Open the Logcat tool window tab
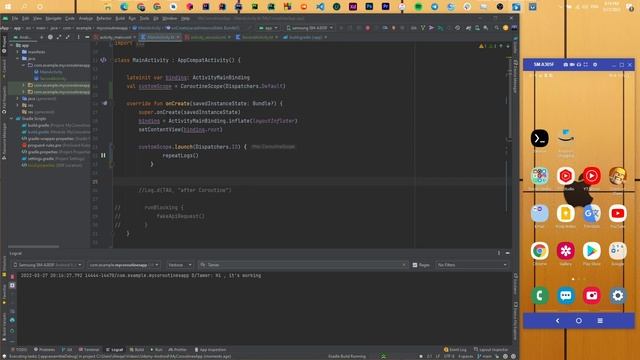Image resolution: width=640 pixels, height=360 pixels. (x=115, y=350)
